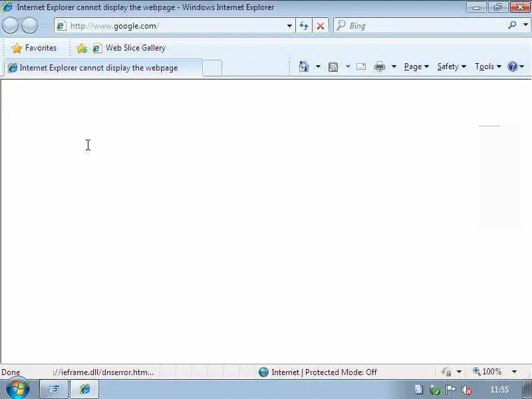532x399 pixels.
Task: Open the Safety menu
Action: pos(452,67)
